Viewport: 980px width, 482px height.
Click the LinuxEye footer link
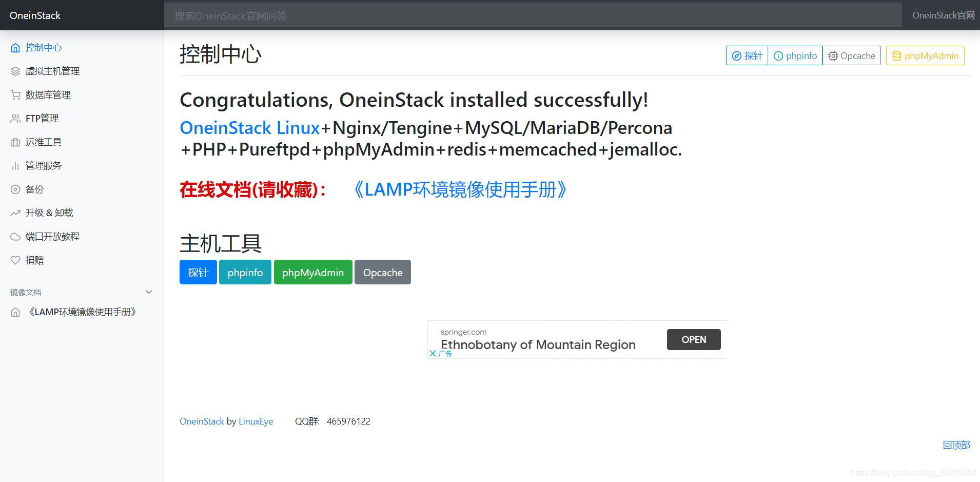click(256, 421)
